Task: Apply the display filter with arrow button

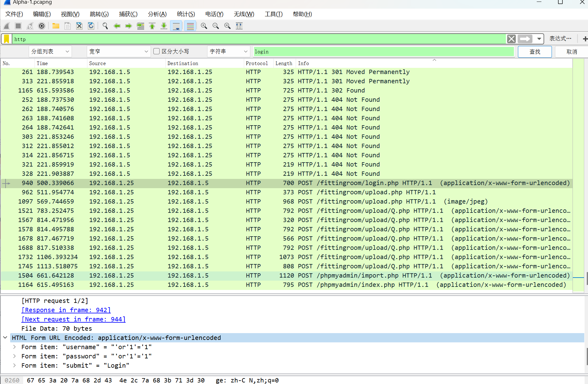Action: point(525,39)
